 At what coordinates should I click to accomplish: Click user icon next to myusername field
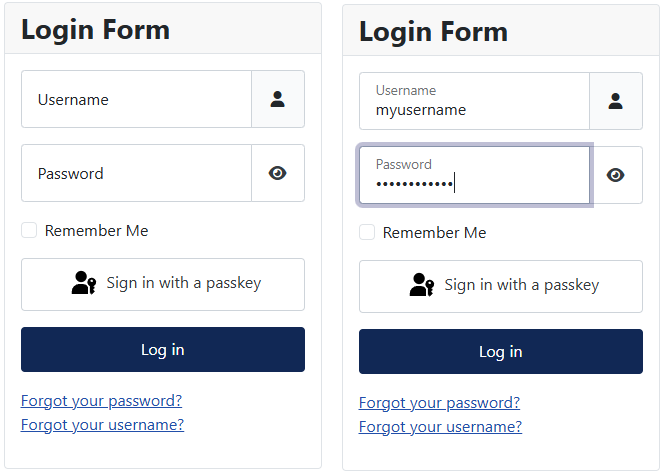click(615, 101)
